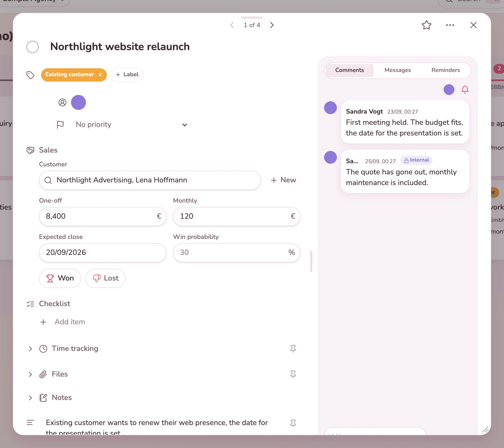
Task: Expand the Notes section
Action: click(30, 398)
